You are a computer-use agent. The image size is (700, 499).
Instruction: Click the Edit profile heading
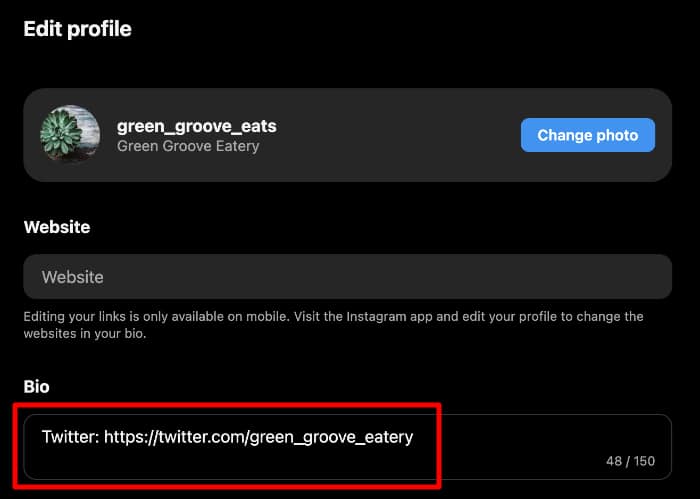(77, 29)
